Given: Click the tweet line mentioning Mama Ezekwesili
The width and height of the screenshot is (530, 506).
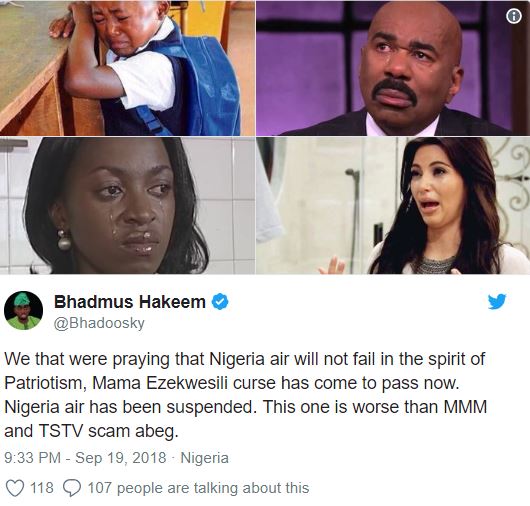Looking at the screenshot, I should pos(232,383).
